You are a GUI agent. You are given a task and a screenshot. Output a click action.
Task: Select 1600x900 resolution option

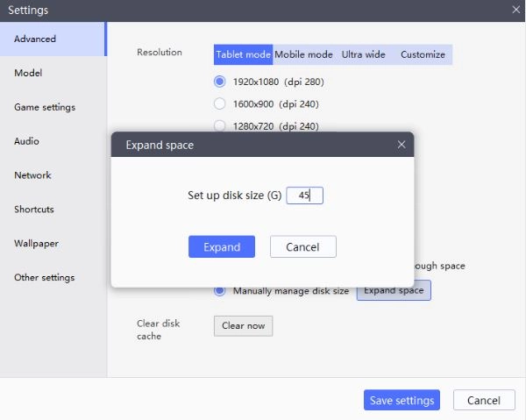pyautogui.click(x=220, y=103)
